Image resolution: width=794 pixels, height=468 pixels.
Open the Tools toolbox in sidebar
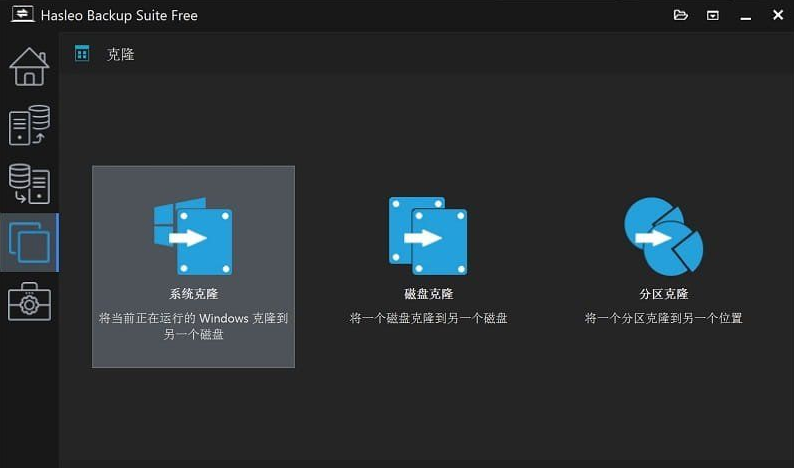(29, 301)
